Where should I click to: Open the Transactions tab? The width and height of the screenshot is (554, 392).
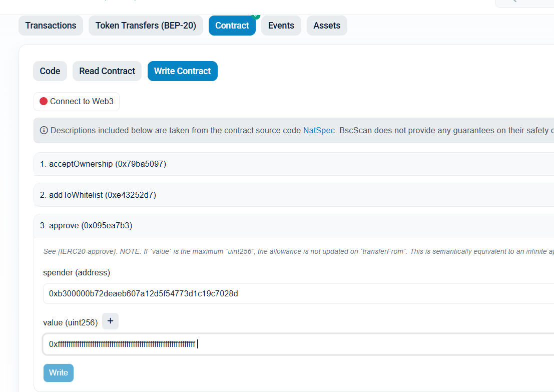click(x=51, y=26)
